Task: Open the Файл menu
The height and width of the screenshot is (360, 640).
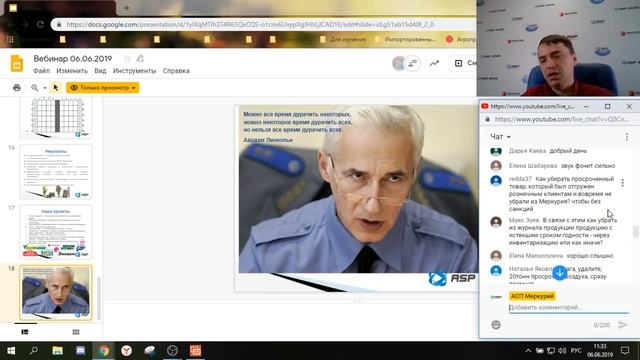Action: pos(41,71)
